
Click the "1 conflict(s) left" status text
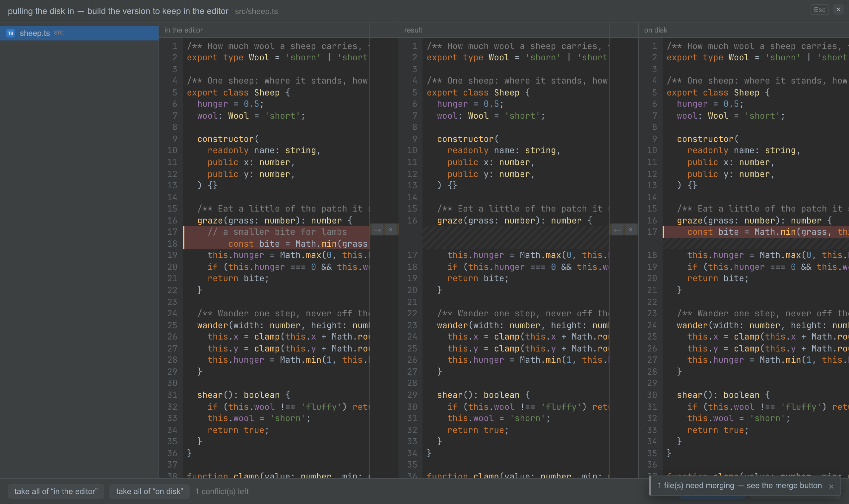coord(222,491)
